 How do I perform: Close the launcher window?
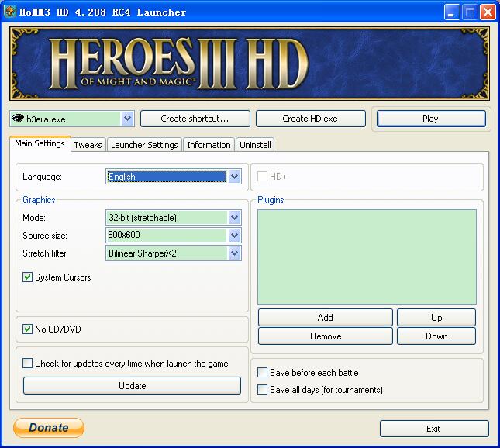488,12
